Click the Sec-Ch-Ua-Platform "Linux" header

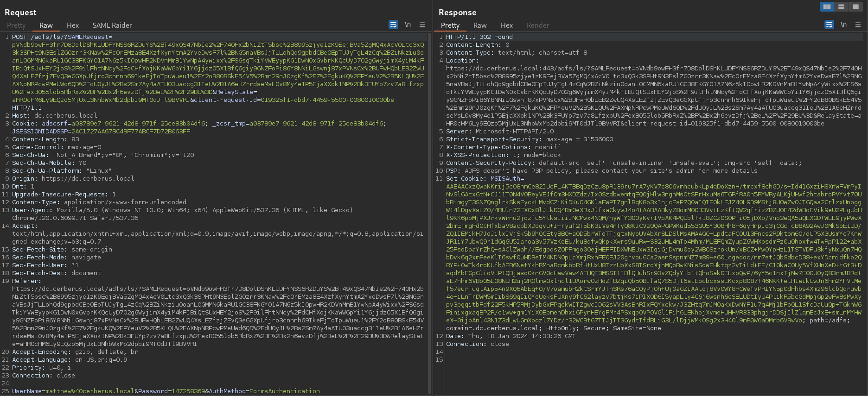coord(62,171)
